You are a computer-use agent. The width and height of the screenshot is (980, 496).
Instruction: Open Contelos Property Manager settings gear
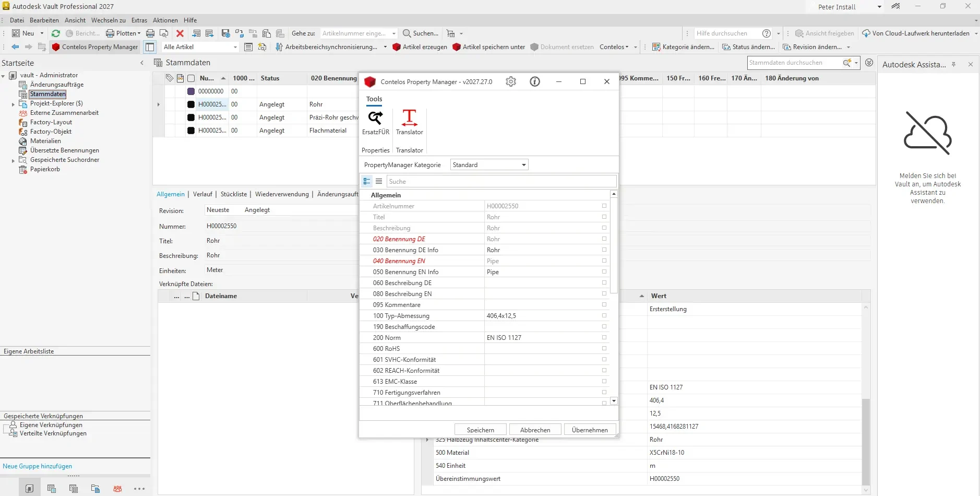tap(511, 81)
